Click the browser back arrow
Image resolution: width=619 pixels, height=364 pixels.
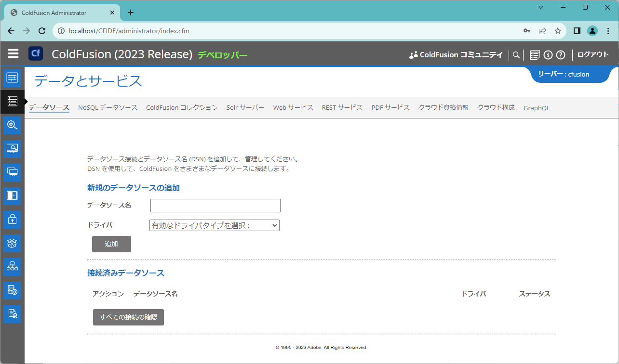pyautogui.click(x=11, y=31)
